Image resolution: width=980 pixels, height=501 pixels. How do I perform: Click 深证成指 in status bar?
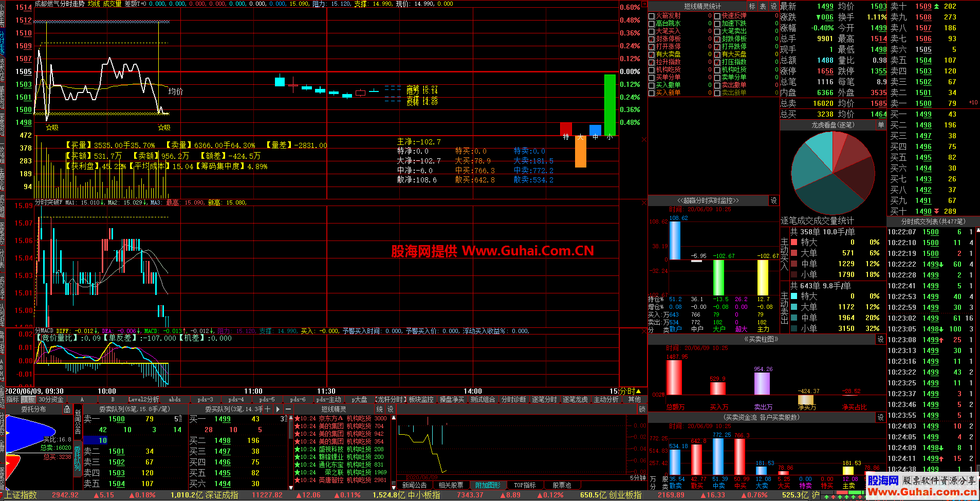(222, 495)
